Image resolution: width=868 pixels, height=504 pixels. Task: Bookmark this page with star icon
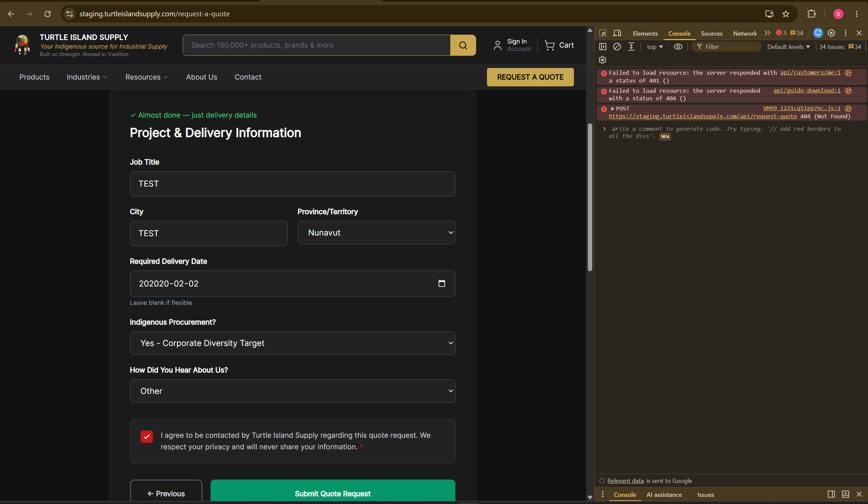[x=786, y=14]
